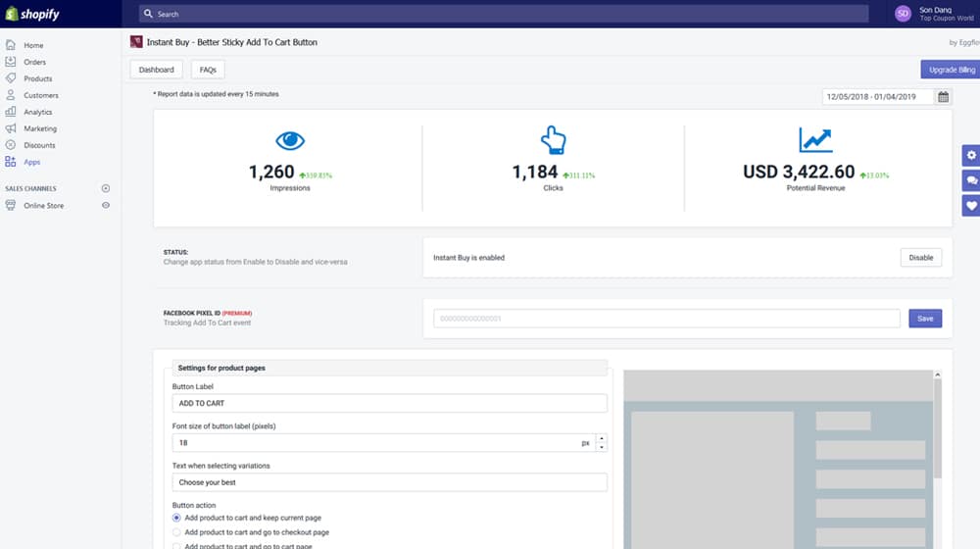Image resolution: width=980 pixels, height=549 pixels.
Task: Go to Products in sidebar
Action: click(38, 78)
